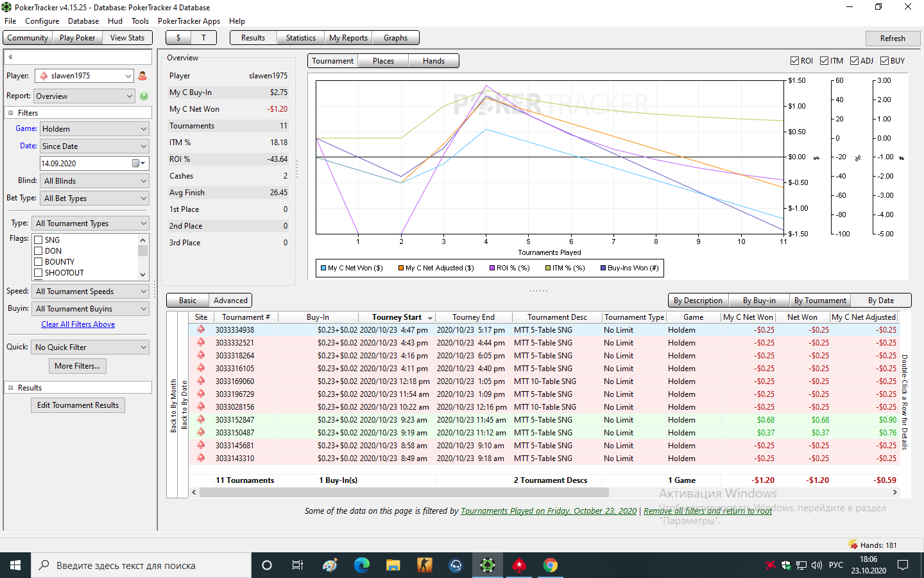Click the green report refresh icon
Image resolution: width=924 pixels, height=578 pixels.
pos(144,96)
